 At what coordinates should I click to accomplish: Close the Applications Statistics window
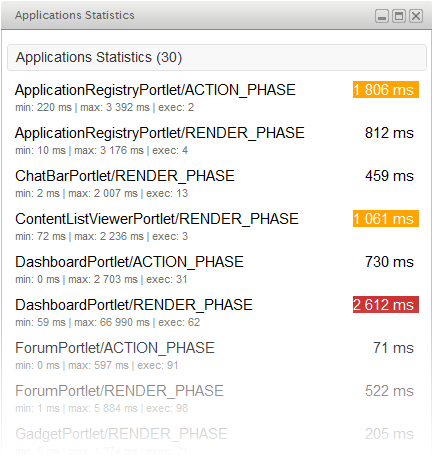(x=416, y=16)
